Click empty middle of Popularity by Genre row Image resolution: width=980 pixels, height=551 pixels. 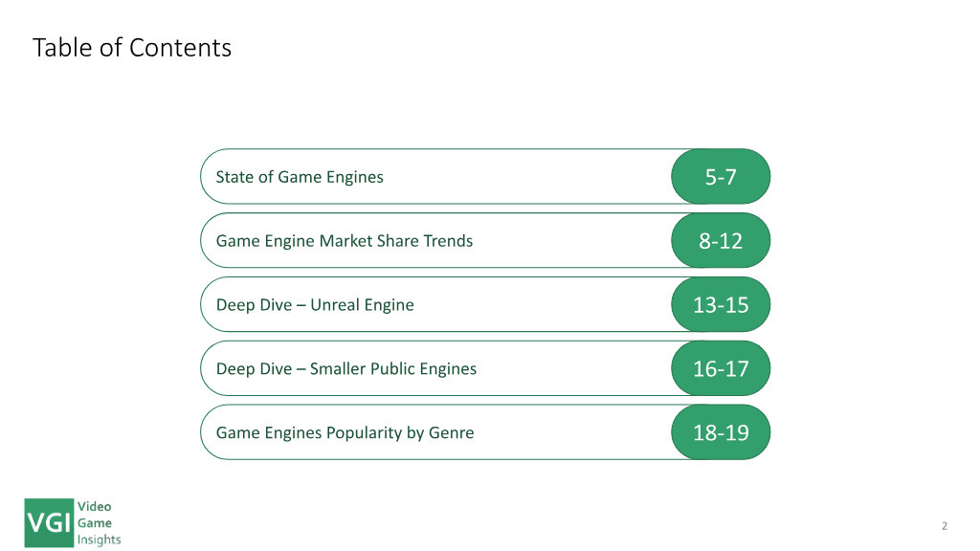point(574,432)
